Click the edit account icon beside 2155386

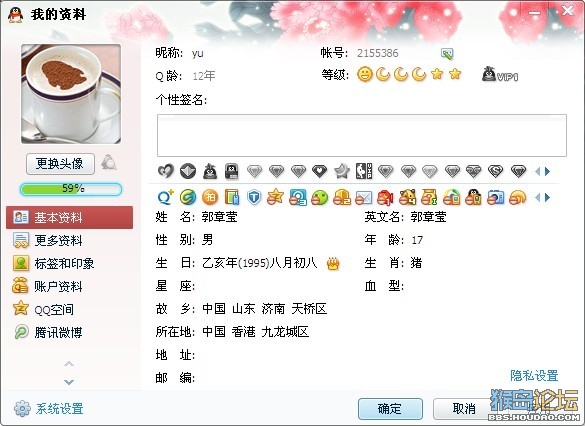pos(447,54)
